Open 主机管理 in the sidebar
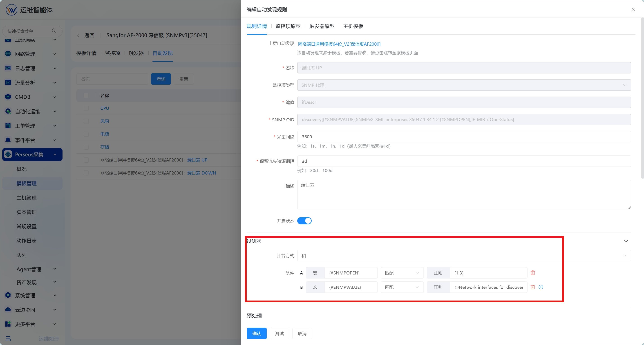The image size is (644, 345). tap(27, 198)
